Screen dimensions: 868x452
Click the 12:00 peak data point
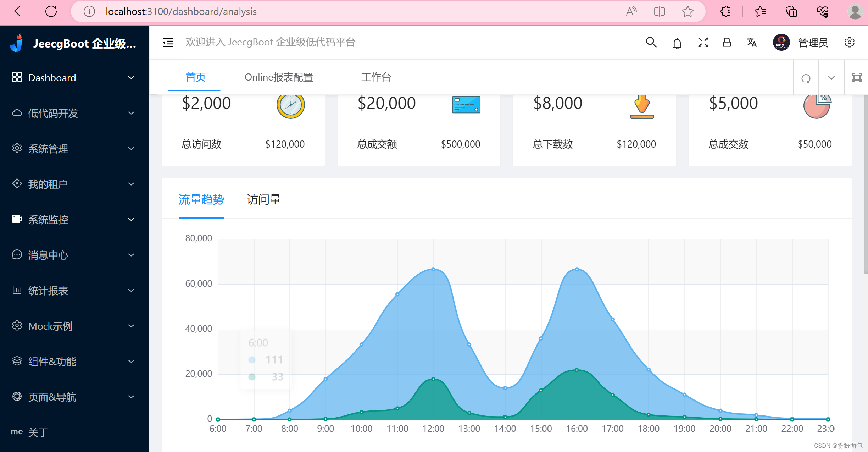click(433, 269)
